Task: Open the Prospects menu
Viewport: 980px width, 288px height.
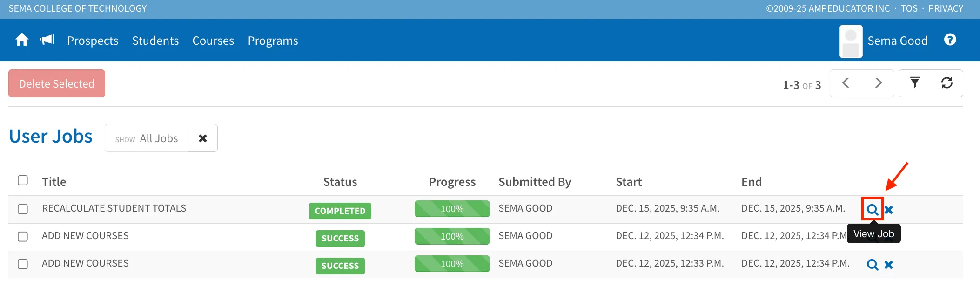Action: pos(93,41)
